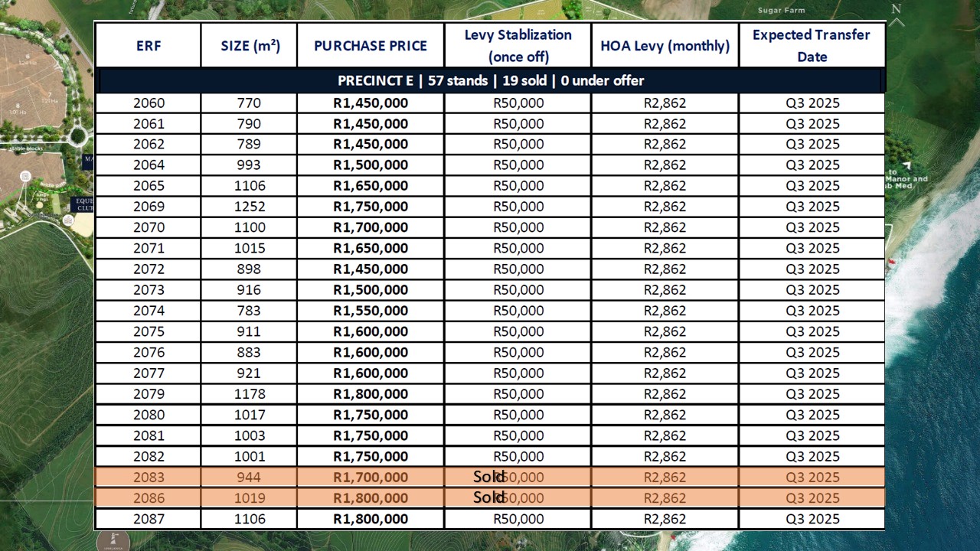Click size cell 883
The width and height of the screenshot is (980, 551).
click(249, 352)
